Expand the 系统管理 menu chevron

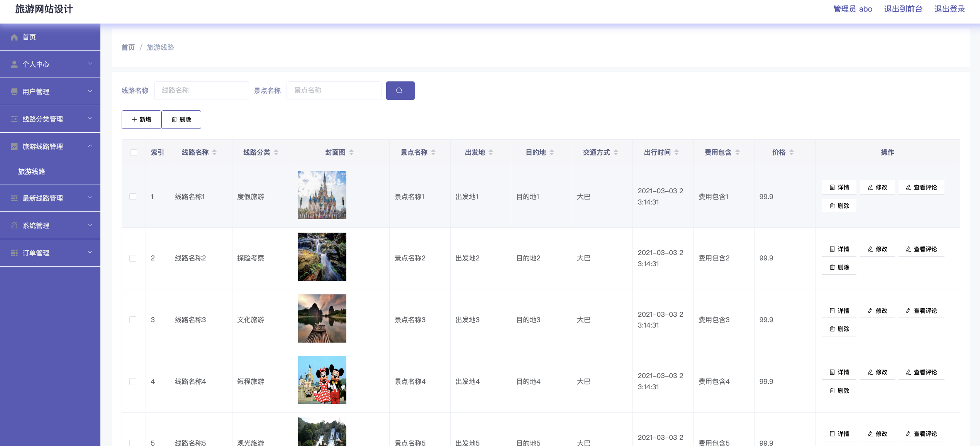coord(90,225)
